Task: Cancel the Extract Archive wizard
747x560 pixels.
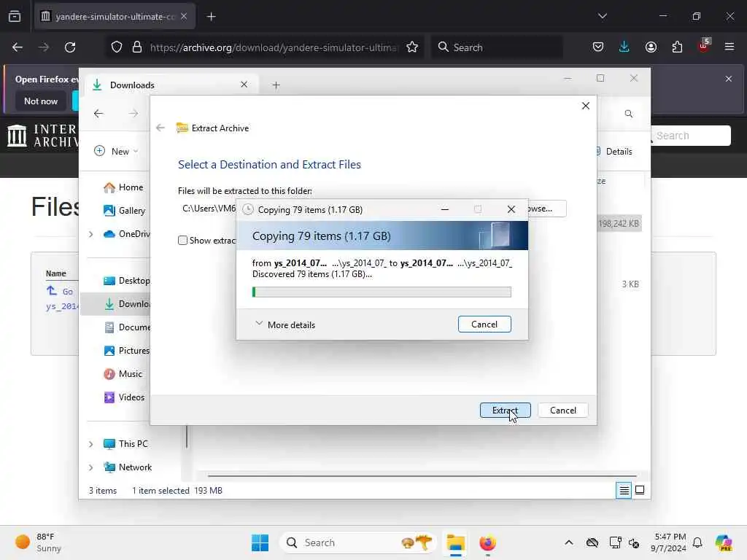Action: tap(562, 410)
